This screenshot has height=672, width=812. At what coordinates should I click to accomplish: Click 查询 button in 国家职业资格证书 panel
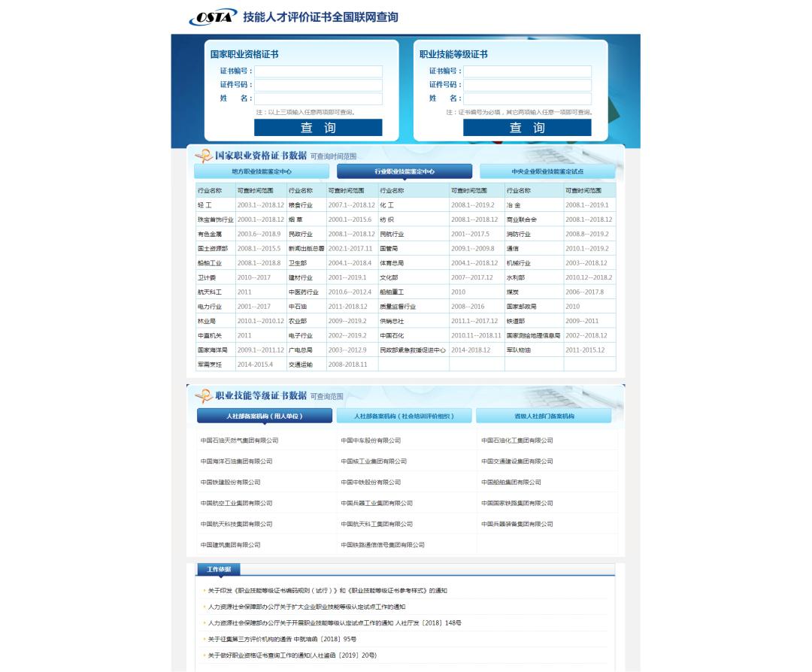pos(318,127)
